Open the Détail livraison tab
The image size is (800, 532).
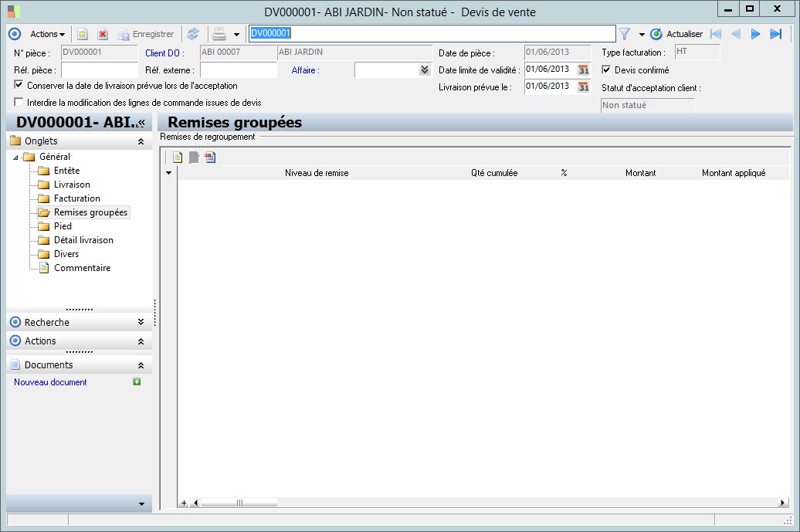[83, 240]
